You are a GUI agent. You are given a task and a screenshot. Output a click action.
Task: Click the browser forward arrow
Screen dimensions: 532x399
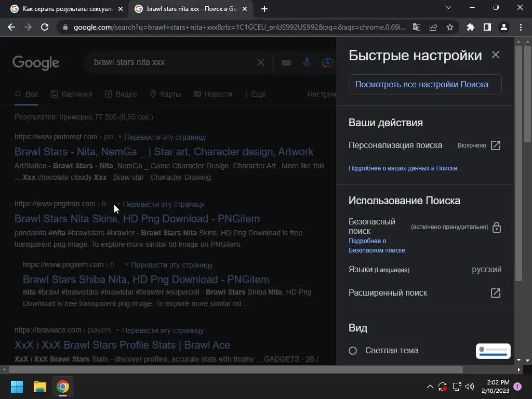28,27
